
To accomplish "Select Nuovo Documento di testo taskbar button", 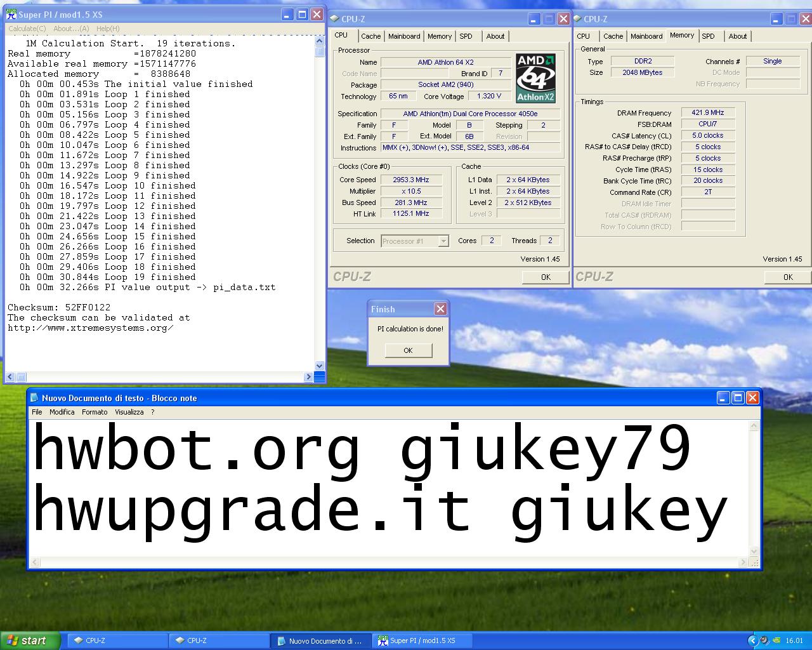I will pyautogui.click(x=320, y=640).
